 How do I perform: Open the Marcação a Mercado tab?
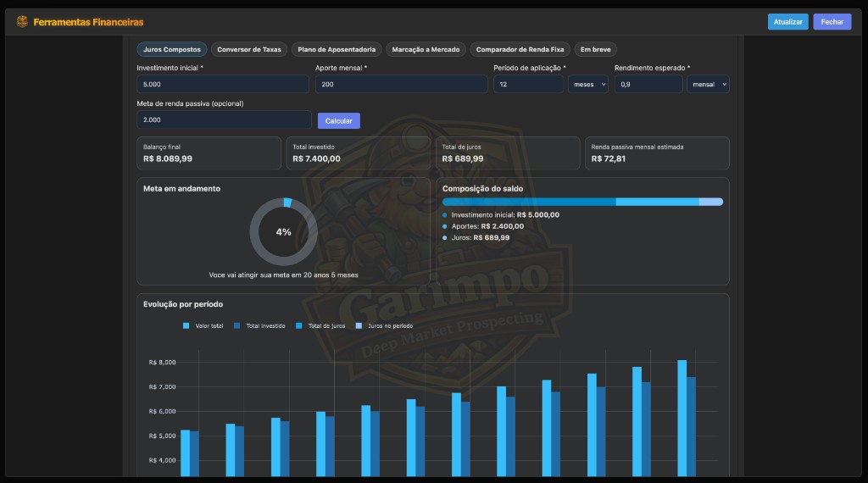coord(426,49)
